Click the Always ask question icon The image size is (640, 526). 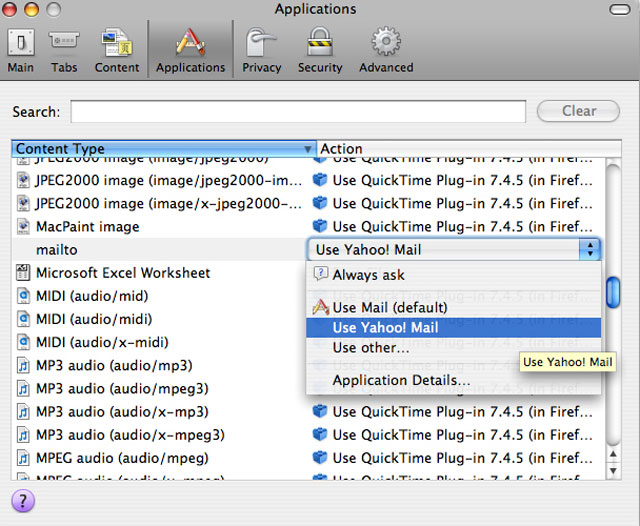tap(320, 274)
